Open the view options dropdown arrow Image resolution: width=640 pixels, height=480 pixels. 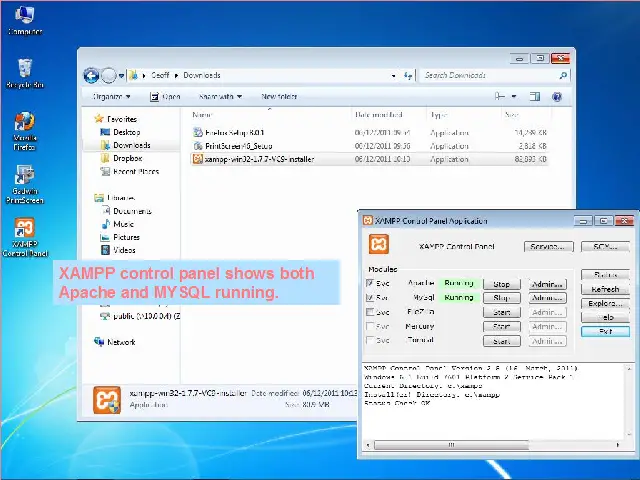pyautogui.click(x=514, y=96)
